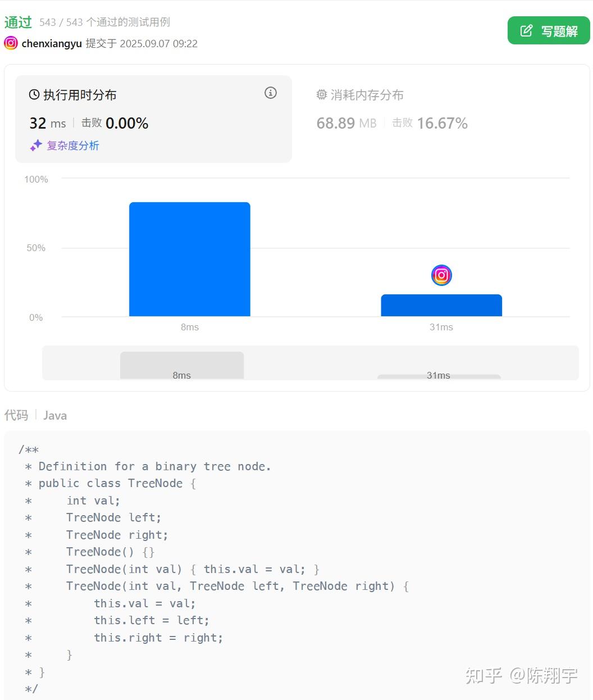Viewport: 593px width, 700px height.
Task: Click the 50% axis label
Action: [36, 248]
